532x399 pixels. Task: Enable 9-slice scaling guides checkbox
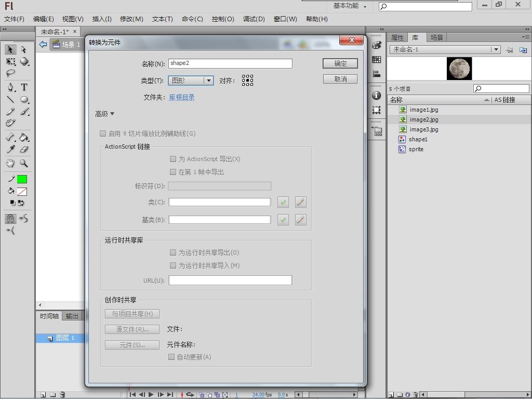coord(103,134)
